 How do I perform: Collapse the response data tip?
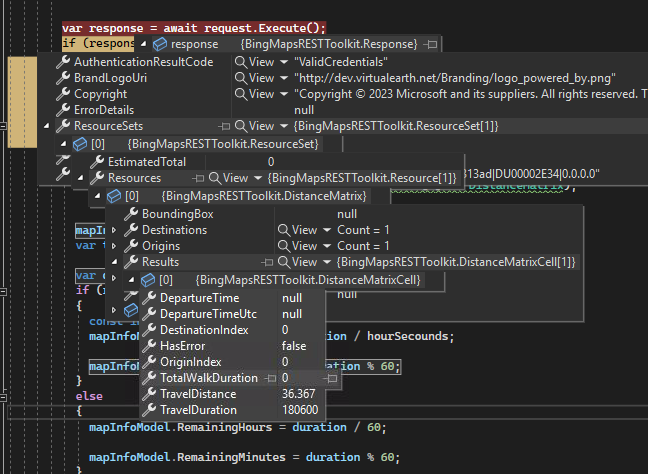click(x=143, y=44)
